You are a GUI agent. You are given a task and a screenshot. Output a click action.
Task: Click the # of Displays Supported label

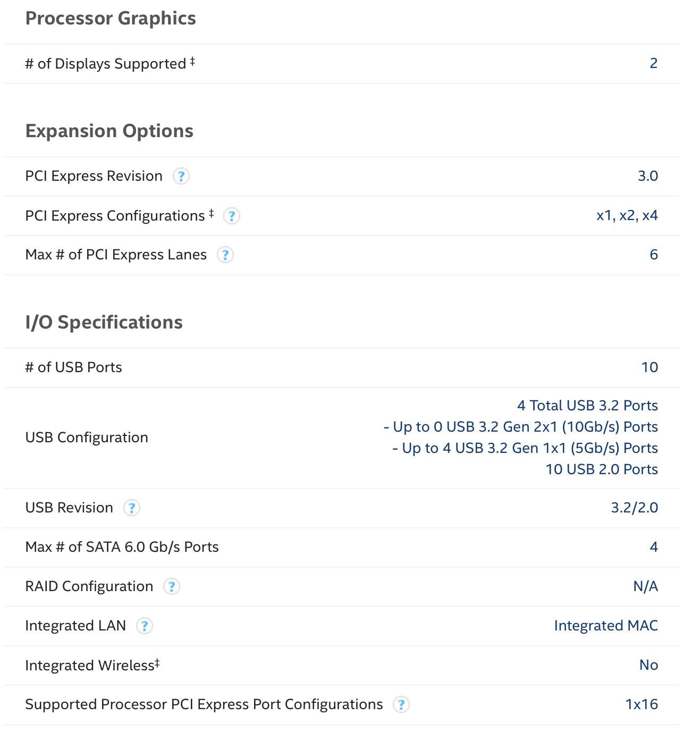(110, 64)
